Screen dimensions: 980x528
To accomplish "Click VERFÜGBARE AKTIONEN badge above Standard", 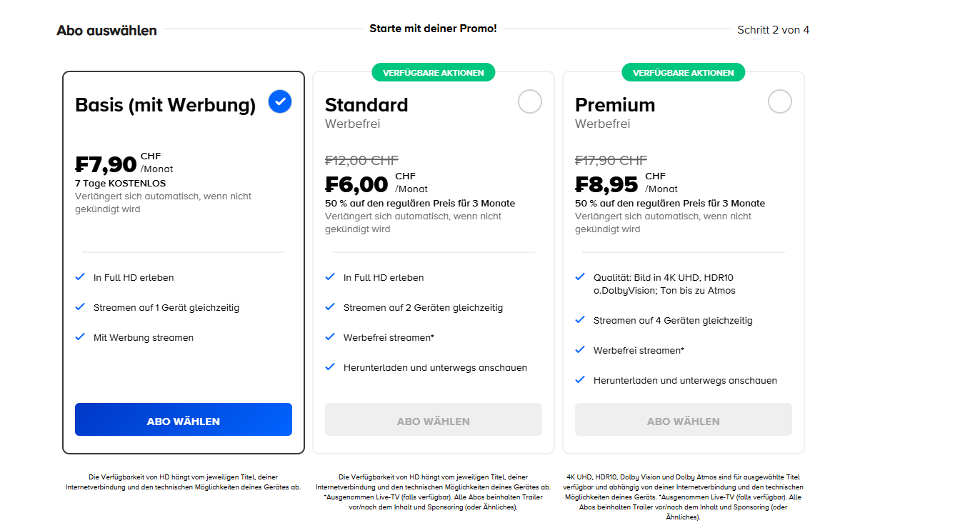I will pos(433,72).
